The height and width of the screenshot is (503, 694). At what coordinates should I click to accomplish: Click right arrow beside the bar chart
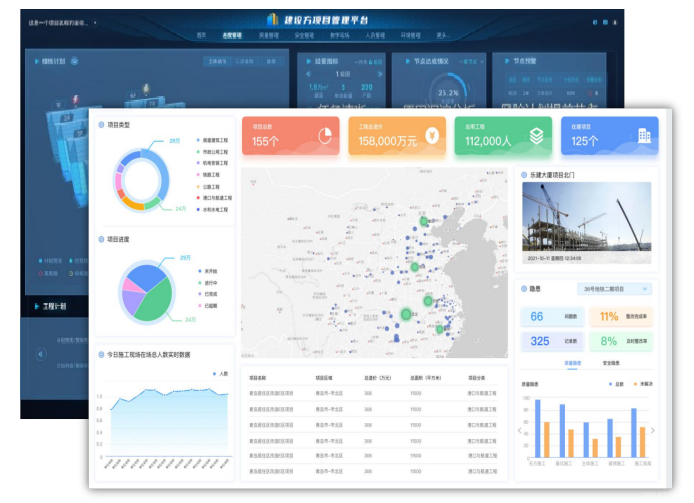653,430
